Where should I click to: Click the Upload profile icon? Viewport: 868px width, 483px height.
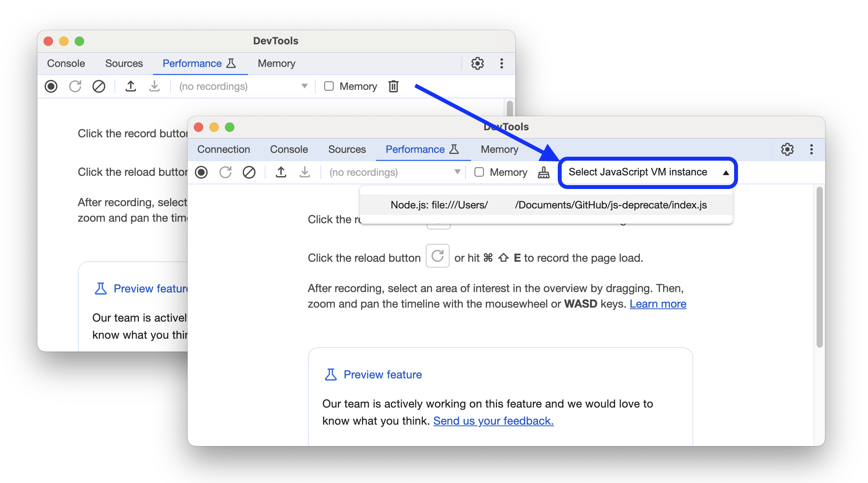(x=280, y=173)
